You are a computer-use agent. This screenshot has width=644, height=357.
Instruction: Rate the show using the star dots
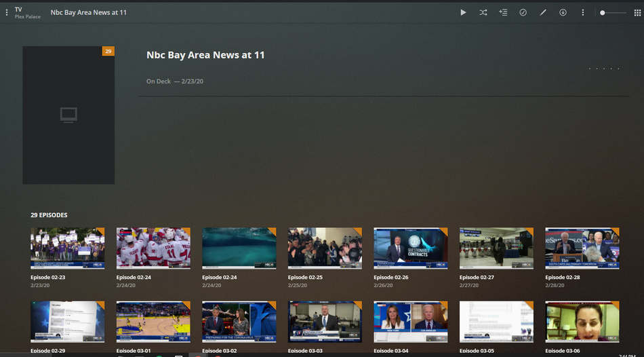point(603,69)
